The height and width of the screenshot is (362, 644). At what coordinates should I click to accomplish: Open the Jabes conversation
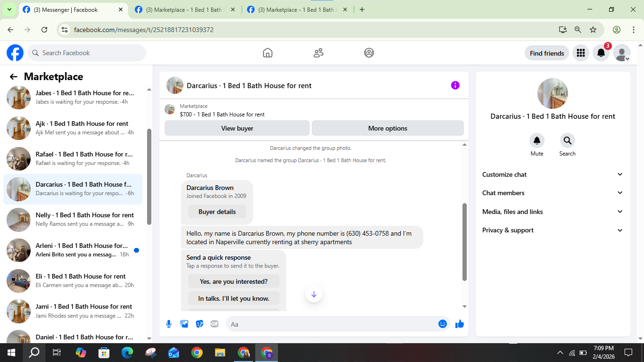point(73,97)
